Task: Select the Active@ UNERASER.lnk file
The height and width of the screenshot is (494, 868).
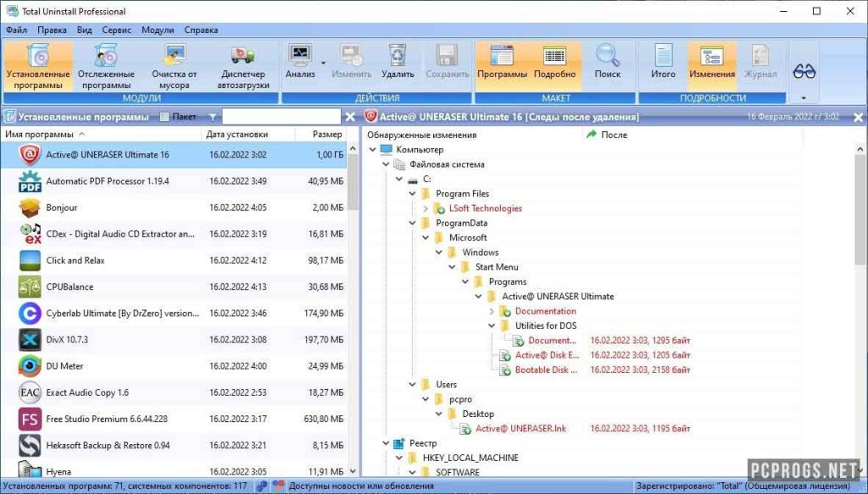Action: [521, 429]
